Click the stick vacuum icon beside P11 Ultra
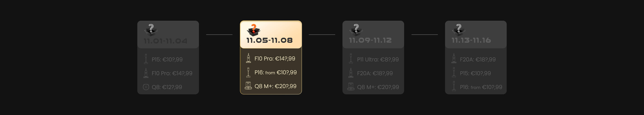 click(351, 59)
